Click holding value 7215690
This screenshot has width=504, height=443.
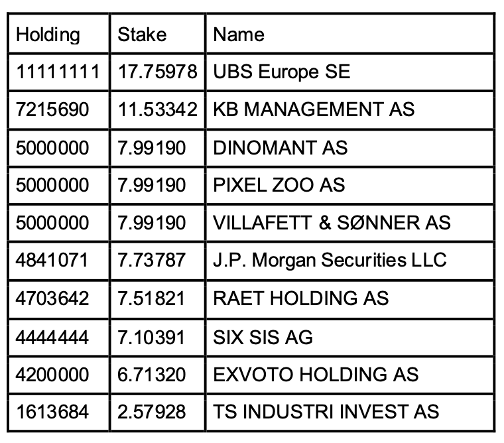[x=52, y=109]
